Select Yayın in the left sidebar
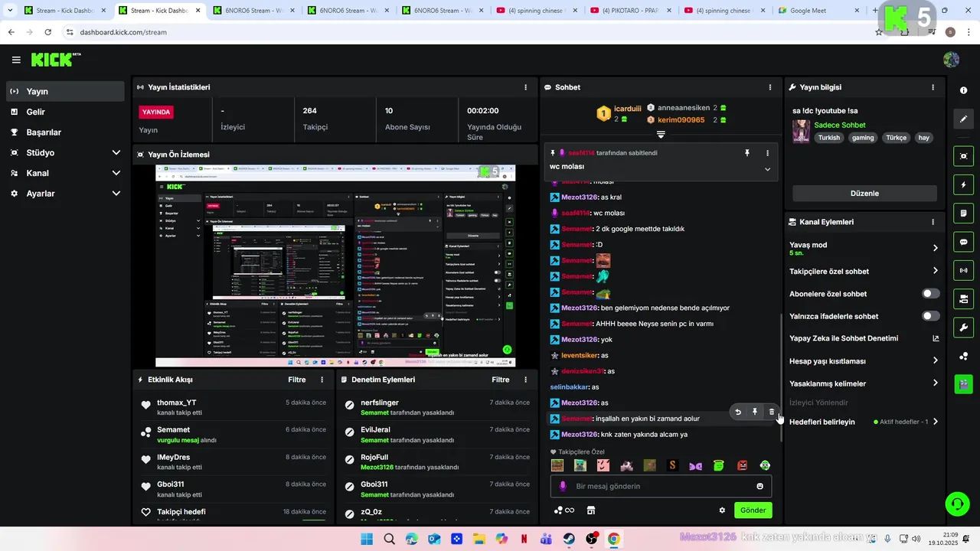Screen dimensions: 980x551 point(65,91)
